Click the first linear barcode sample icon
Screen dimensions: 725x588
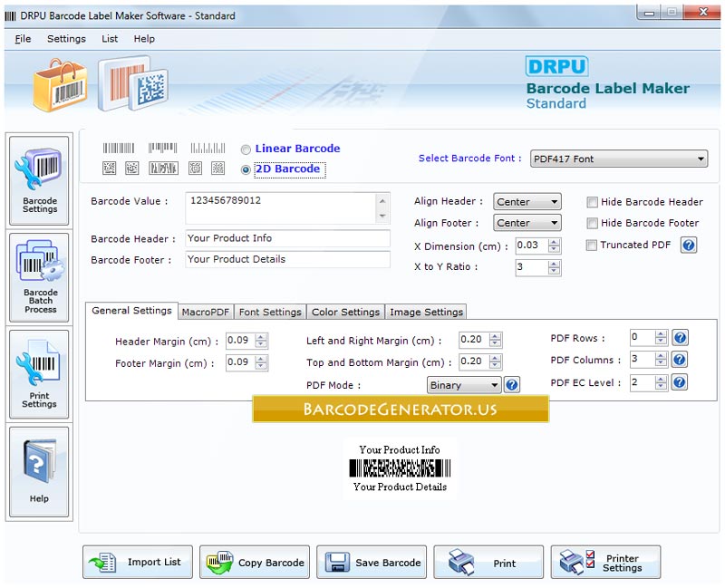pos(119,148)
